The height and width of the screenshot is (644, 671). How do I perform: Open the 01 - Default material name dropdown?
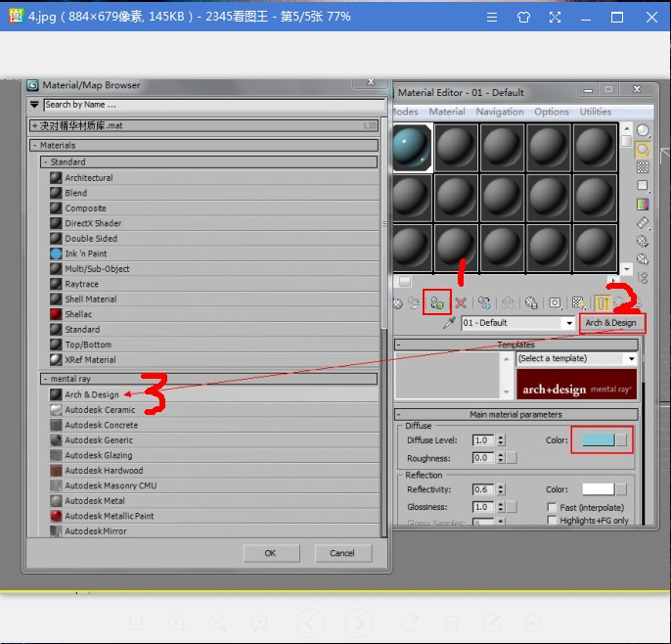[x=569, y=323]
